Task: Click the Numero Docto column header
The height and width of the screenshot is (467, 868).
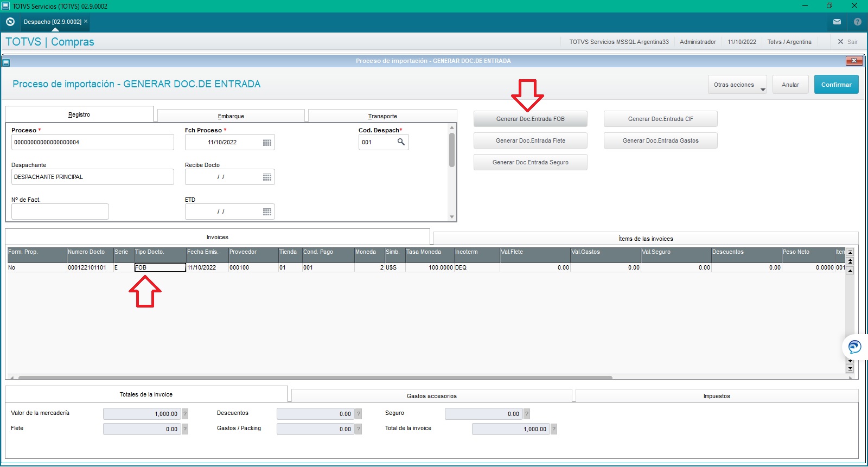Action: (x=90, y=255)
